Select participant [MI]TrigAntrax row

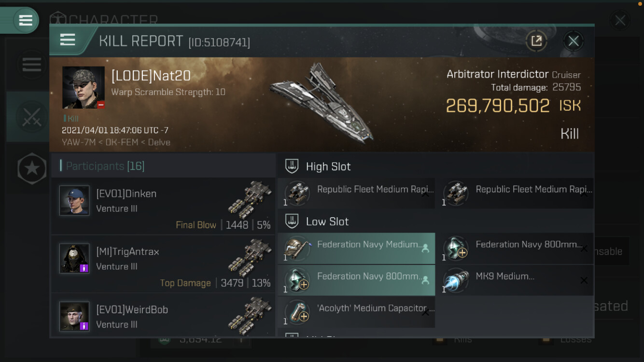point(163,264)
